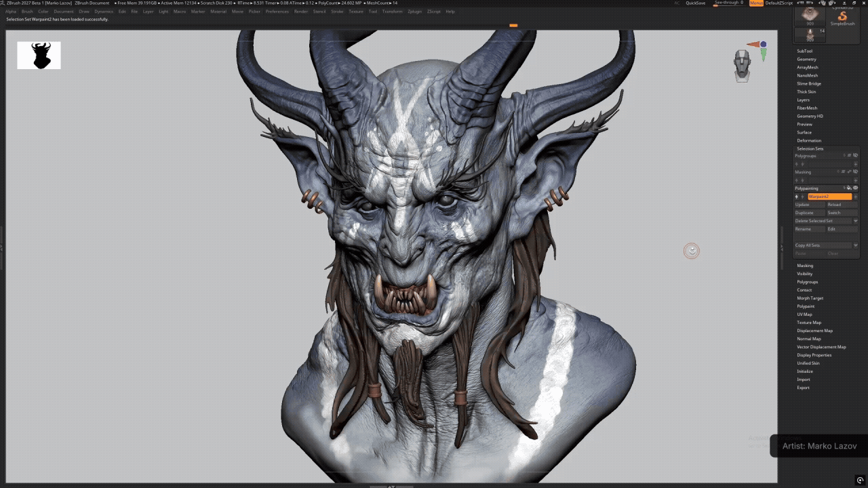Screen dimensions: 868x488
Task: Click Delete Selected Set button
Action: (x=823, y=221)
